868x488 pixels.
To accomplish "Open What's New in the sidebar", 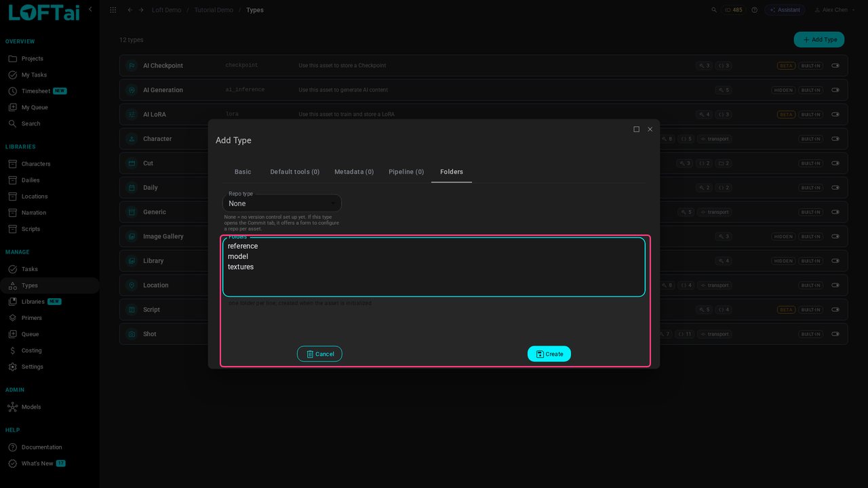I will [37, 464].
